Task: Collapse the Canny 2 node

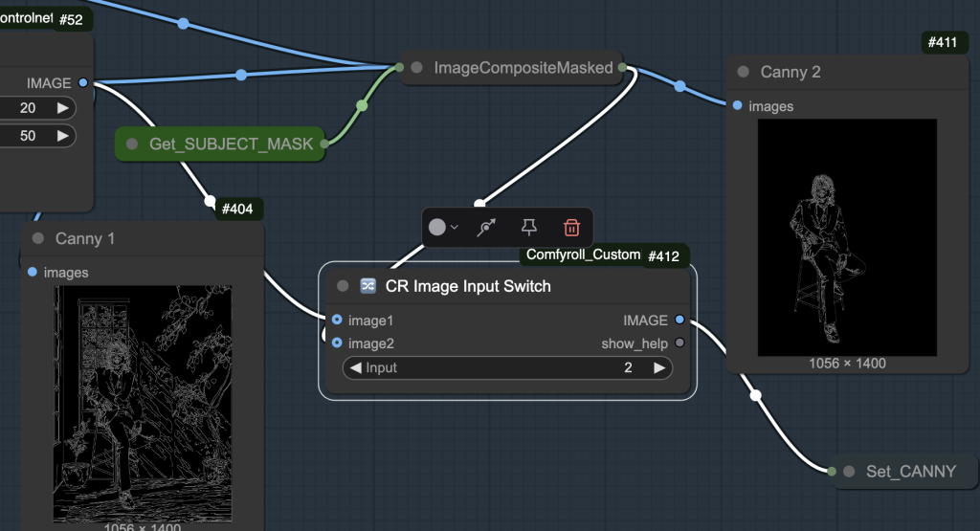Action: 743,72
